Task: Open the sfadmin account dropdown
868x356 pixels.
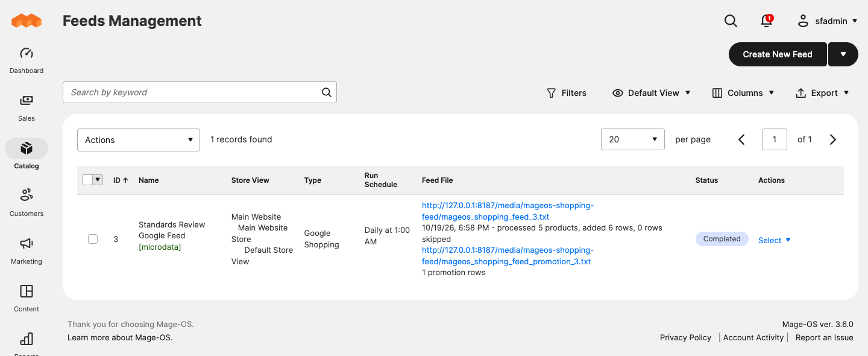Action: (827, 21)
